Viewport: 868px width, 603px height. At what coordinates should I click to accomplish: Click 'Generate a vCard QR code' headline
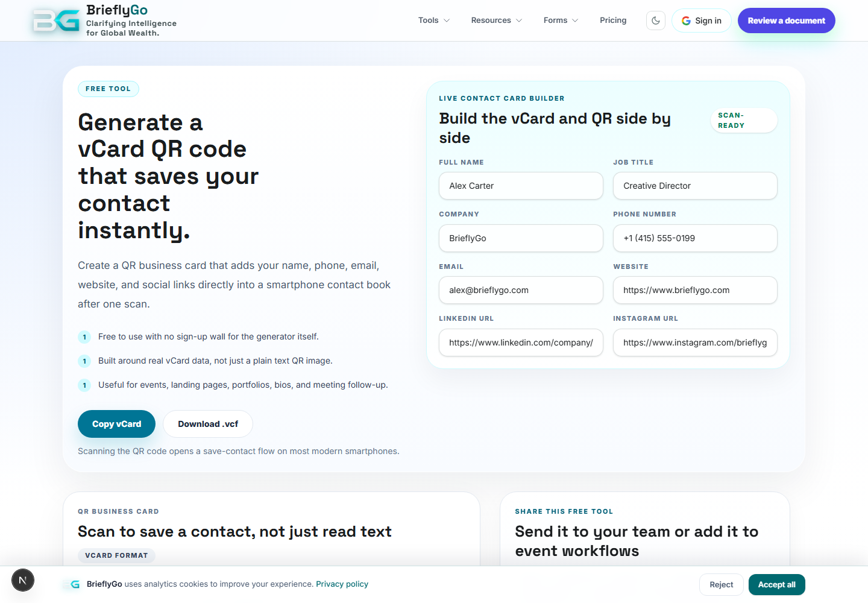(x=168, y=176)
